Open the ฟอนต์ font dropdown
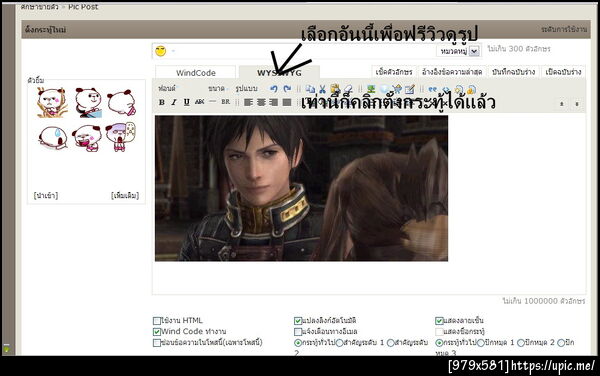The image size is (600, 376). pyautogui.click(x=168, y=88)
